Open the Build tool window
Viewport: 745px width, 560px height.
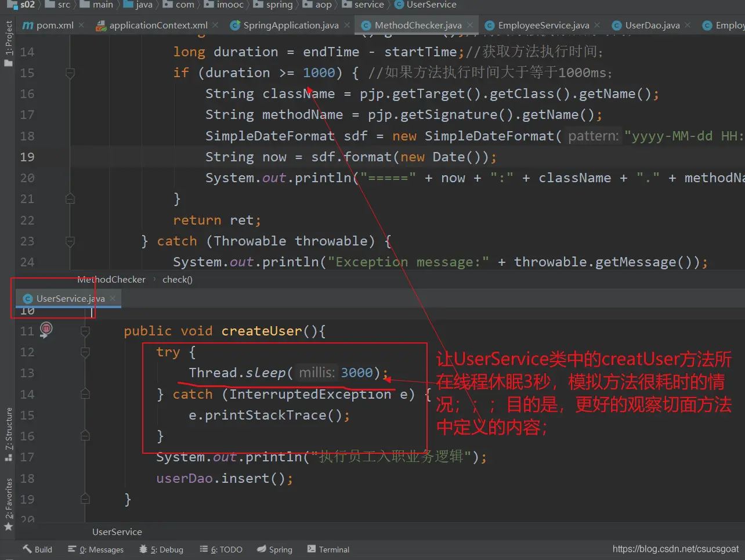click(38, 550)
